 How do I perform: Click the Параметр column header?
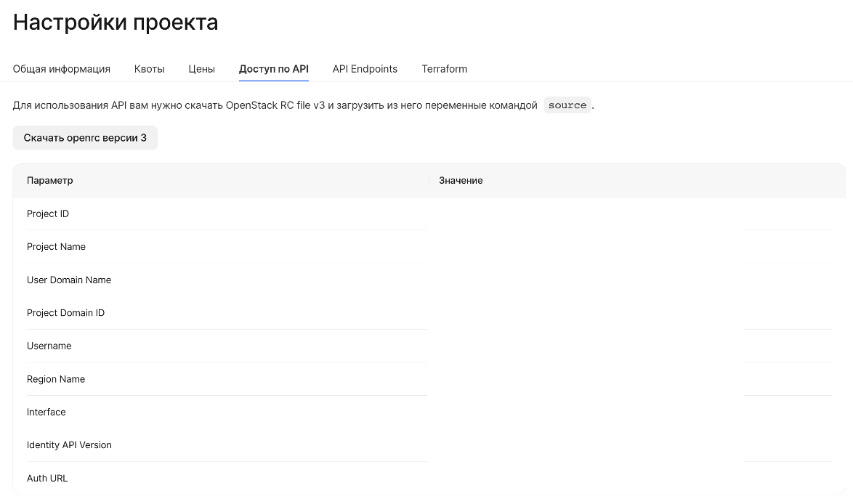point(49,181)
